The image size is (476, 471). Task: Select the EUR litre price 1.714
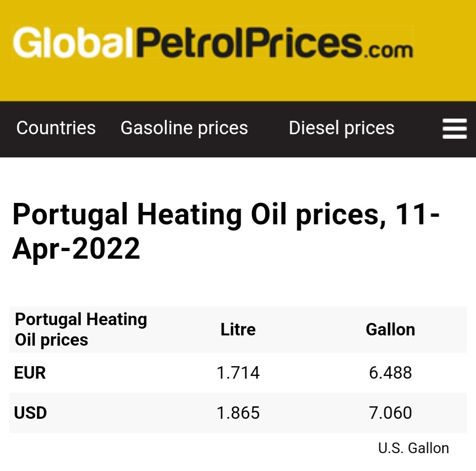point(238,373)
